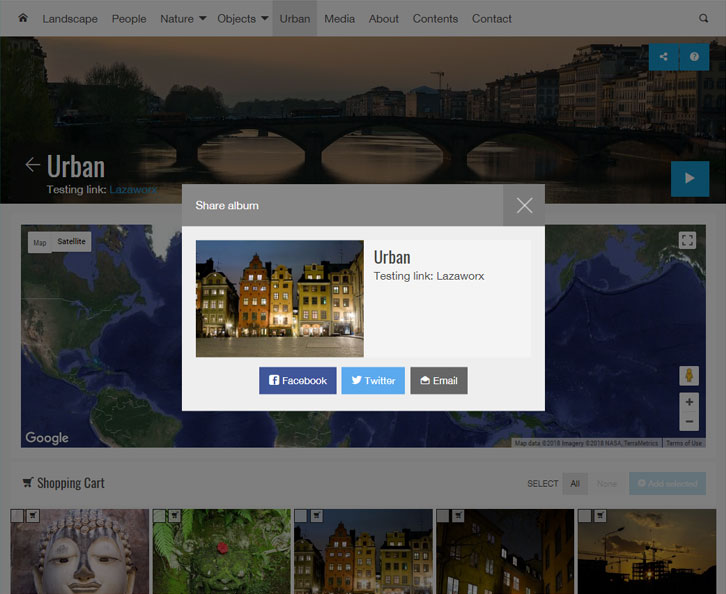
Task: Start the slideshow play button
Action: click(x=690, y=178)
